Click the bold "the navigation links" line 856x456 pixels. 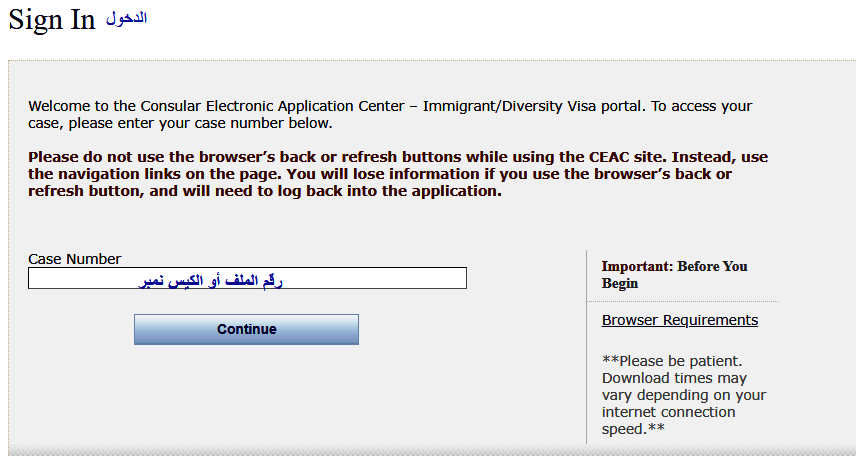coord(380,174)
